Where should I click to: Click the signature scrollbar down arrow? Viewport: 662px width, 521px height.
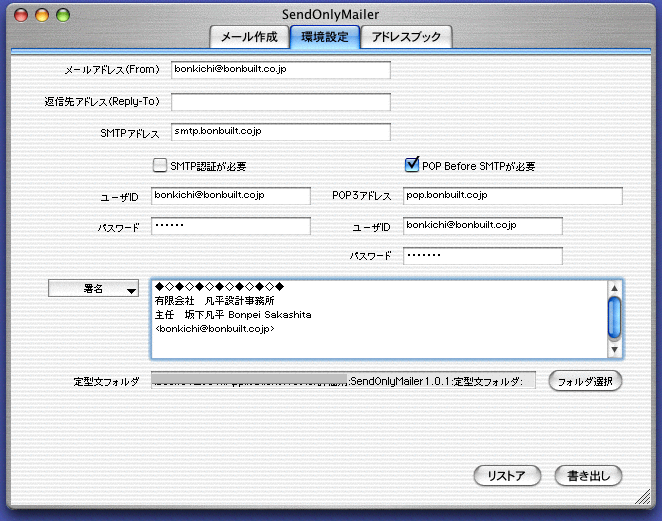(614, 350)
